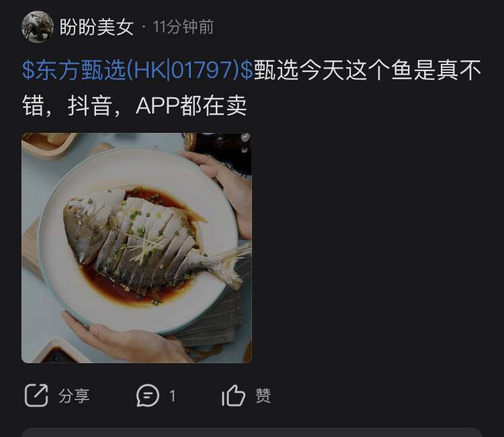Viewport: 504px width, 437px height.
Task: Click the comment count 1
Action: coord(172,395)
